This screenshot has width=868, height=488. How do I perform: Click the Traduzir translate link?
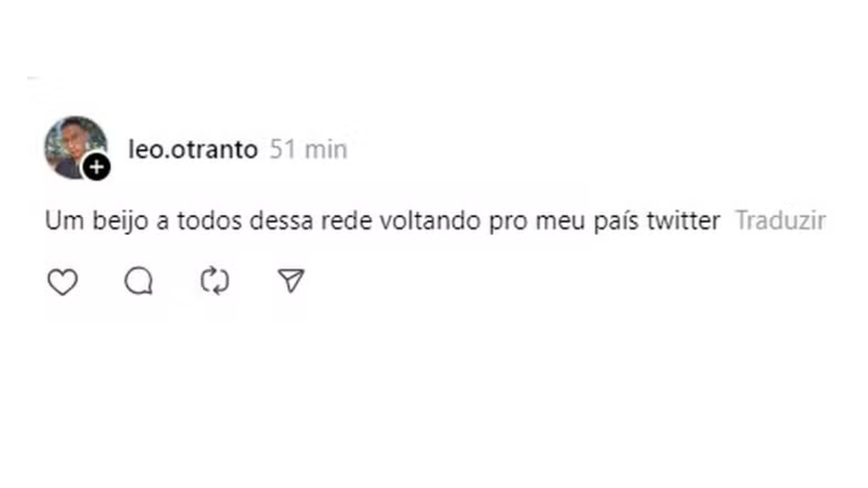(x=780, y=221)
